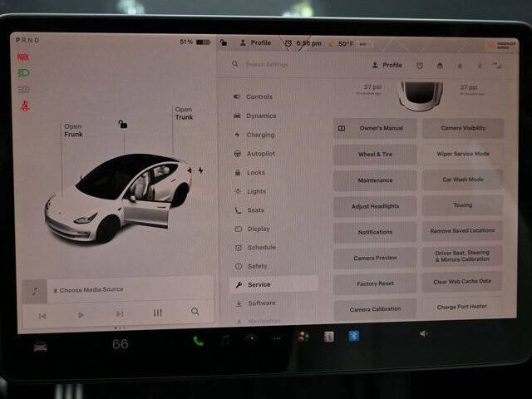Select Safety in the settings list
The width and height of the screenshot is (532, 399).
click(x=251, y=266)
